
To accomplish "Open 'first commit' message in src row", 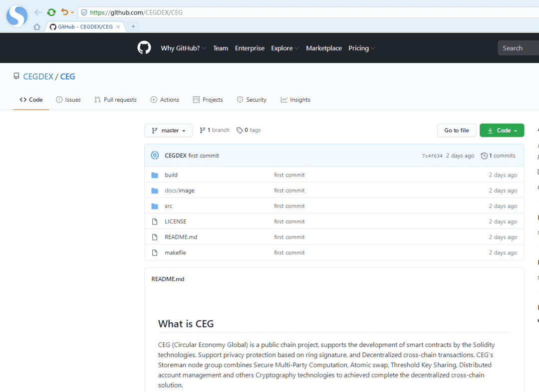I will pos(289,206).
